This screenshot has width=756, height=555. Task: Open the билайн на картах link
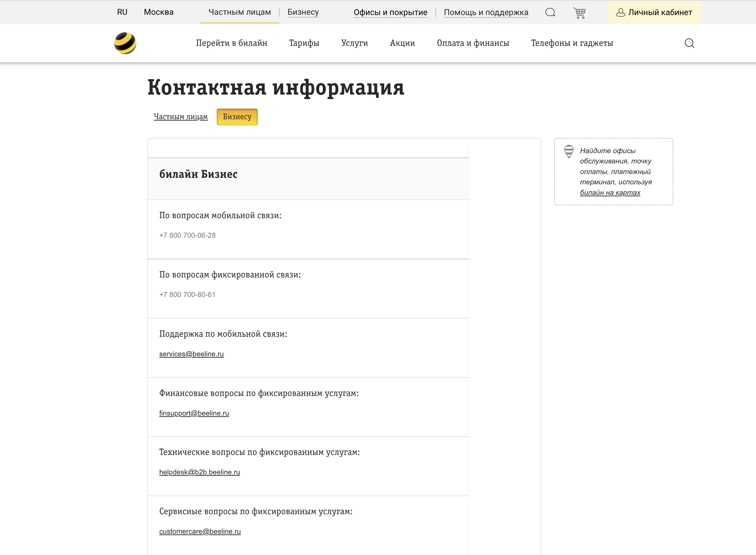(610, 193)
